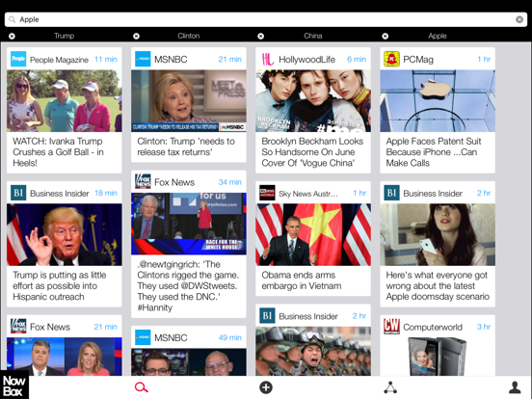
Task: Open woman holding iPhone image
Action: 438,234
